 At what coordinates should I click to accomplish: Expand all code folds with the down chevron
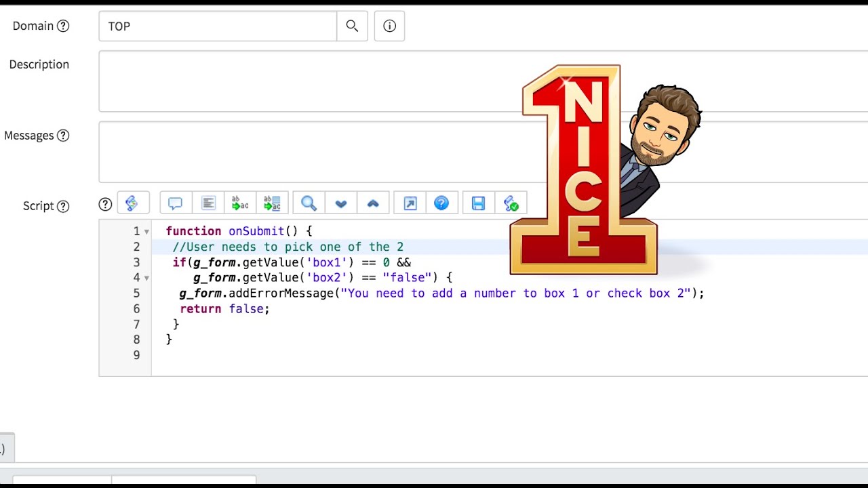coord(340,203)
